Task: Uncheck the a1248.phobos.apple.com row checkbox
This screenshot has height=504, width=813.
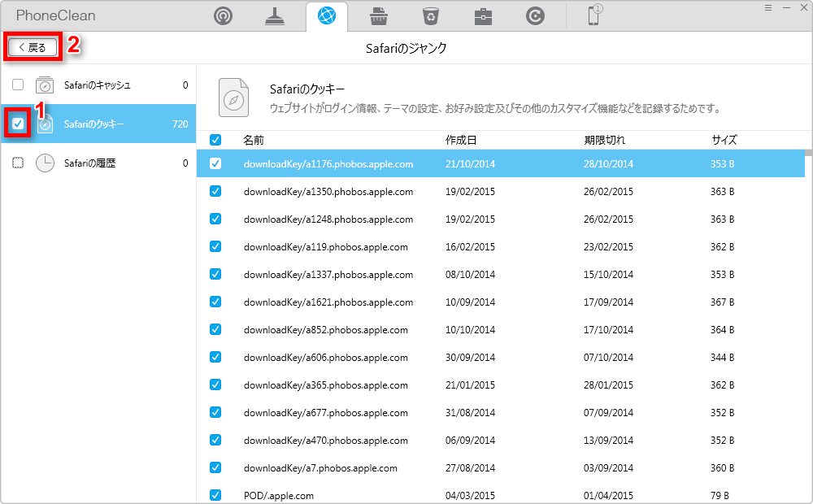Action: click(215, 219)
